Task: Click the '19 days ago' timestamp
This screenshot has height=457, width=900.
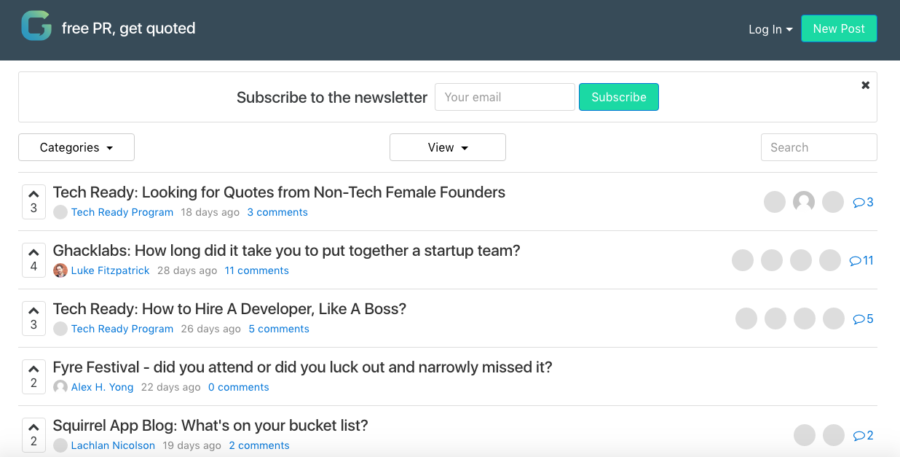Action: tap(192, 446)
